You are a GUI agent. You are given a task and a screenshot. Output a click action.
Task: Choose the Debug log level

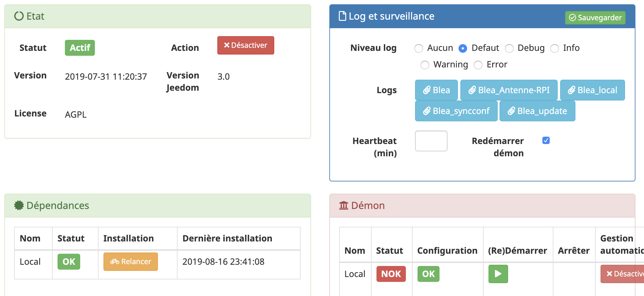(509, 48)
